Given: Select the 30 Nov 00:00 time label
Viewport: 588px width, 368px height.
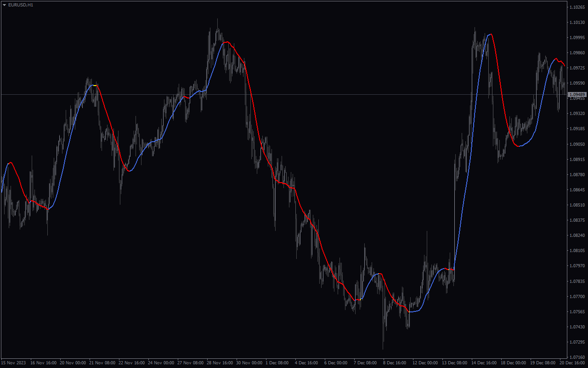Looking at the screenshot, I should 249,363.
